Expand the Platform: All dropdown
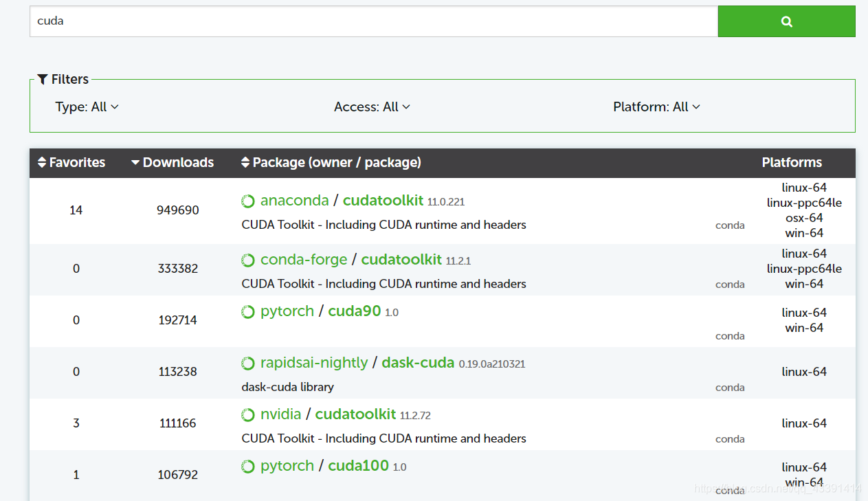868x501 pixels. click(x=656, y=107)
